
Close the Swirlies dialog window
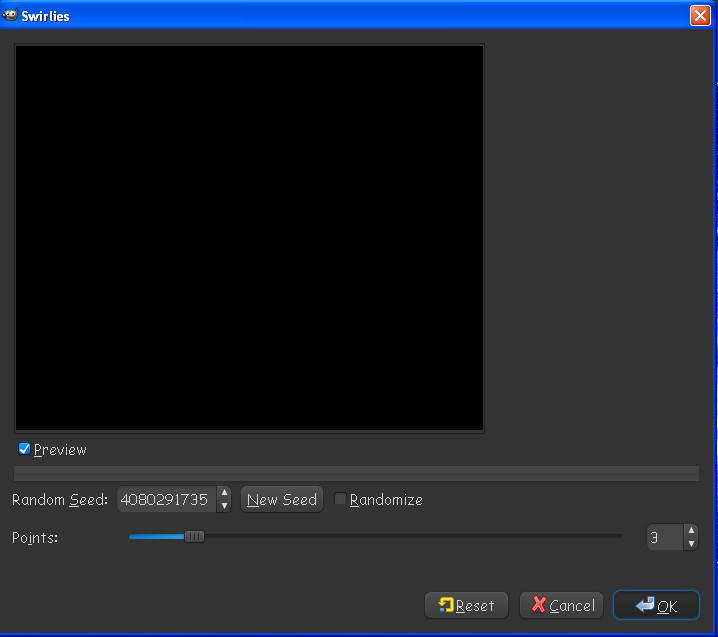click(x=699, y=15)
